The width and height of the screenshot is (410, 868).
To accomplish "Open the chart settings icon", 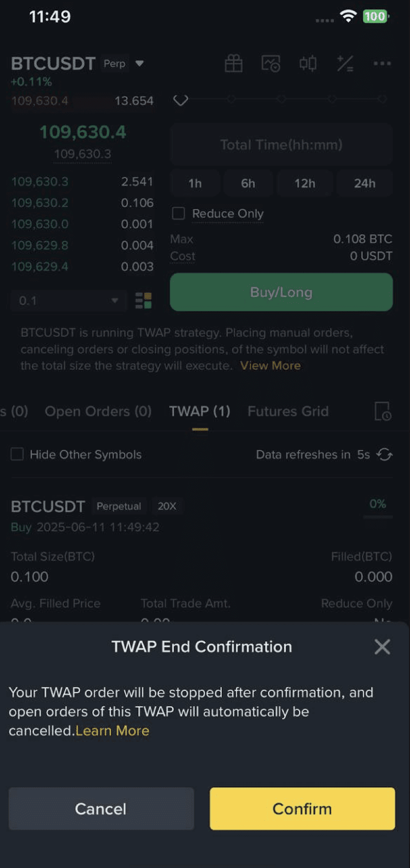I will 271,63.
